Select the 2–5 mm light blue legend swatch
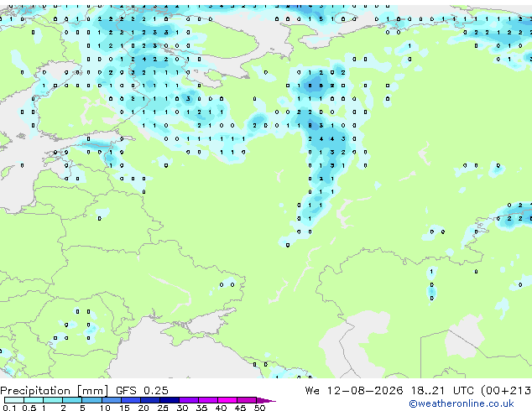 (72, 400)
